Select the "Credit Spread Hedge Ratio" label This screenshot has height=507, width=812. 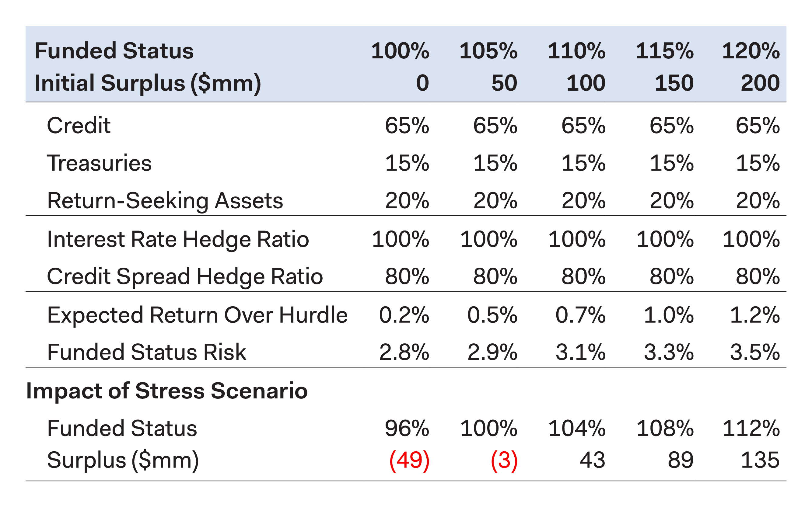click(x=184, y=277)
